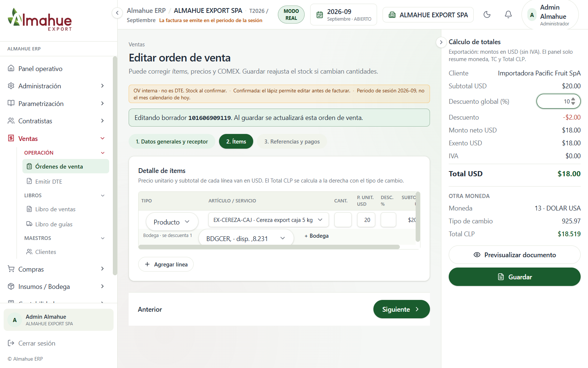The image size is (588, 368).
Task: Click the quantity input field
Action: click(x=343, y=220)
